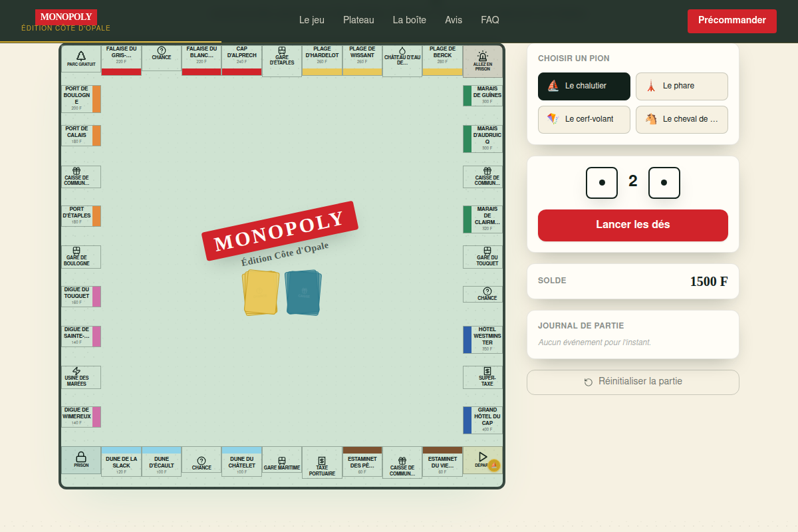Click the Prison corner square
The image size is (798, 532).
click(81, 460)
